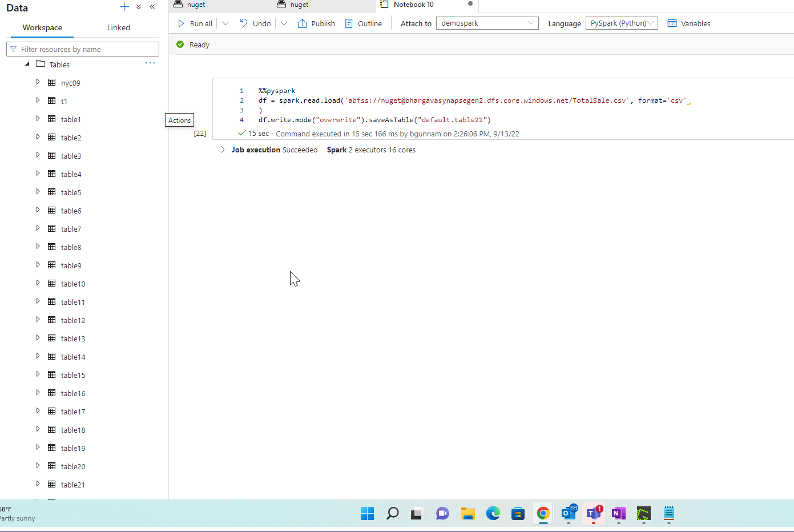Open File Explorer from the taskbar
The width and height of the screenshot is (794, 532).
(x=467, y=513)
